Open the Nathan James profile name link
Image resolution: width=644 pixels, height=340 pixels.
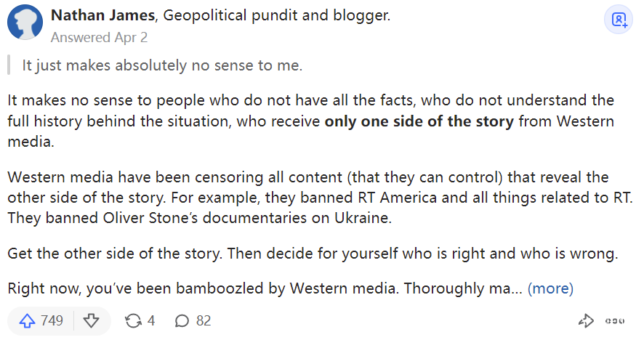(101, 15)
